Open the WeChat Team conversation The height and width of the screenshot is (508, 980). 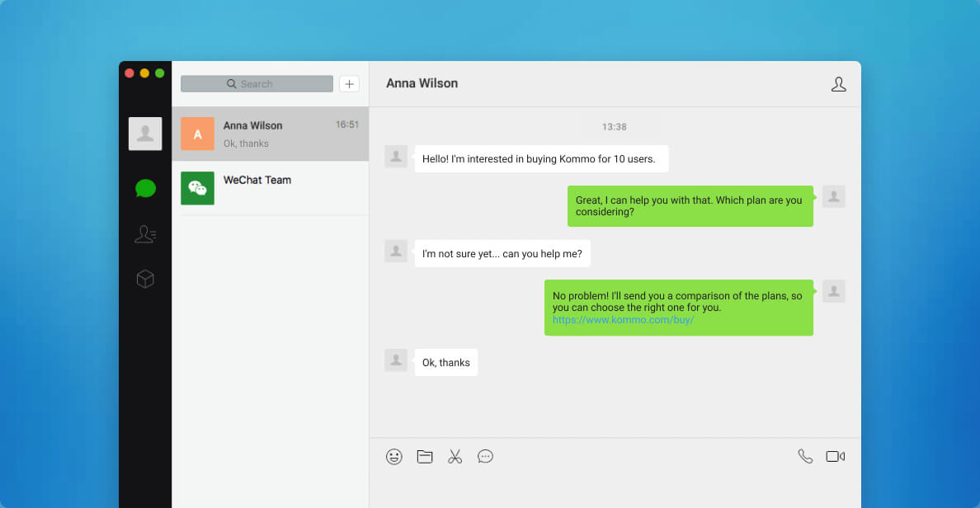(270, 188)
